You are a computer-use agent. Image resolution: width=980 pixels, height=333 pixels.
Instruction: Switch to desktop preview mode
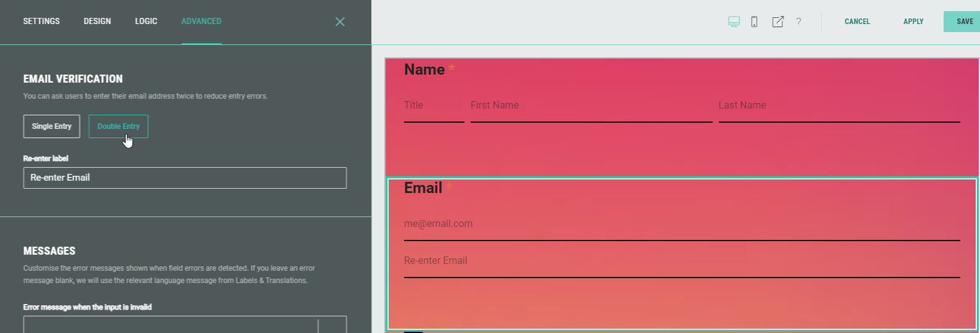point(734,22)
